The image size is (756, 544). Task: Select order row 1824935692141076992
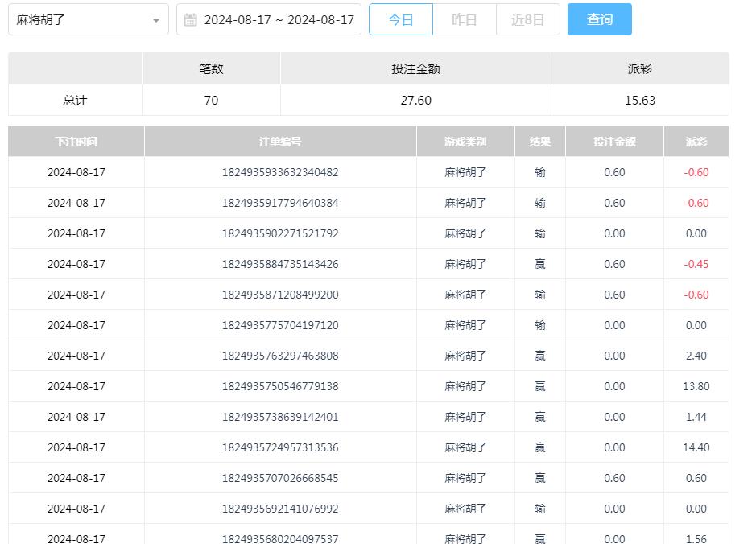[280, 509]
